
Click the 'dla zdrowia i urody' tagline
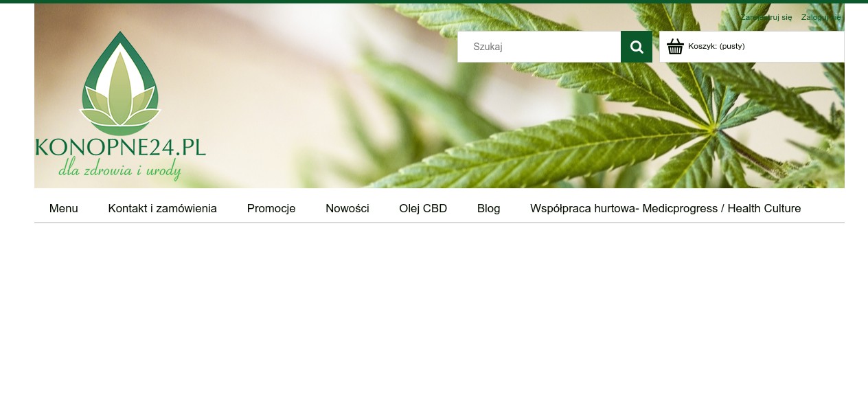click(x=119, y=168)
